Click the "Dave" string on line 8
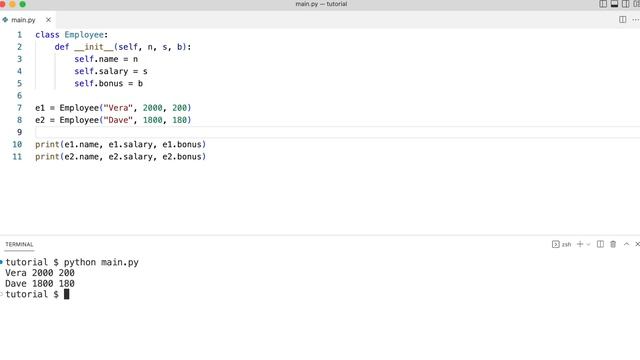Screen dimensions: 640x360 click(x=118, y=120)
